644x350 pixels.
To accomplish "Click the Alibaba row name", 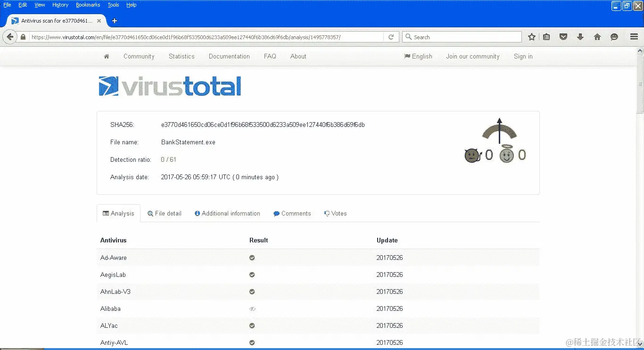I will pos(110,308).
